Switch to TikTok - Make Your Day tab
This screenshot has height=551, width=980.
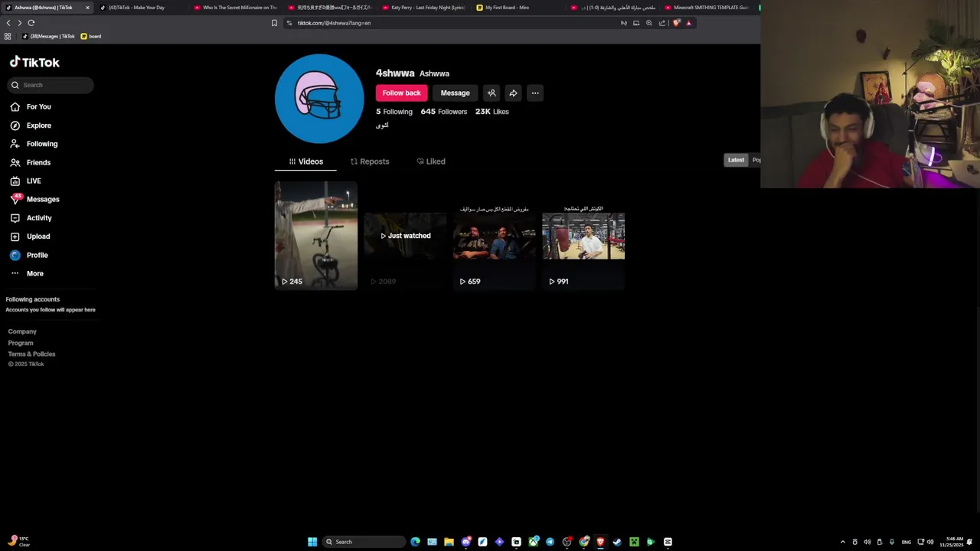pyautogui.click(x=142, y=8)
